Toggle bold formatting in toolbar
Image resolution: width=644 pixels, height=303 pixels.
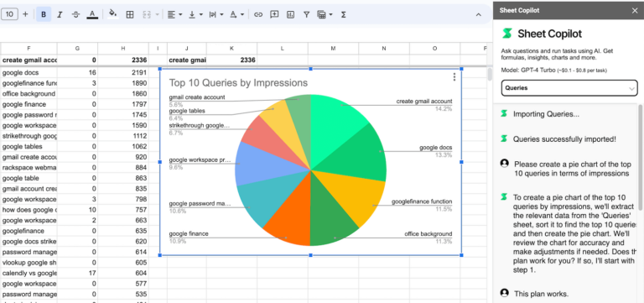pos(44,14)
